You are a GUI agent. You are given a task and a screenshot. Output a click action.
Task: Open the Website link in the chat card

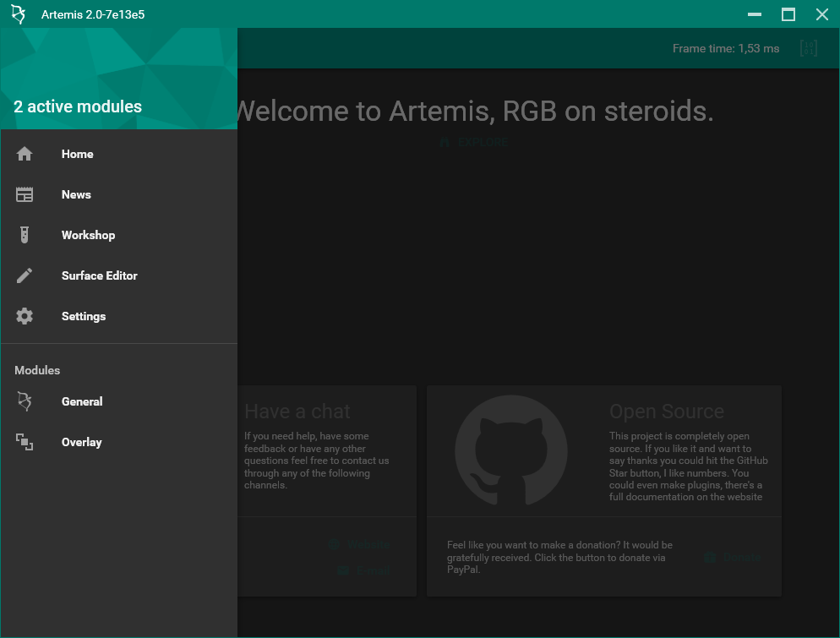(x=359, y=545)
